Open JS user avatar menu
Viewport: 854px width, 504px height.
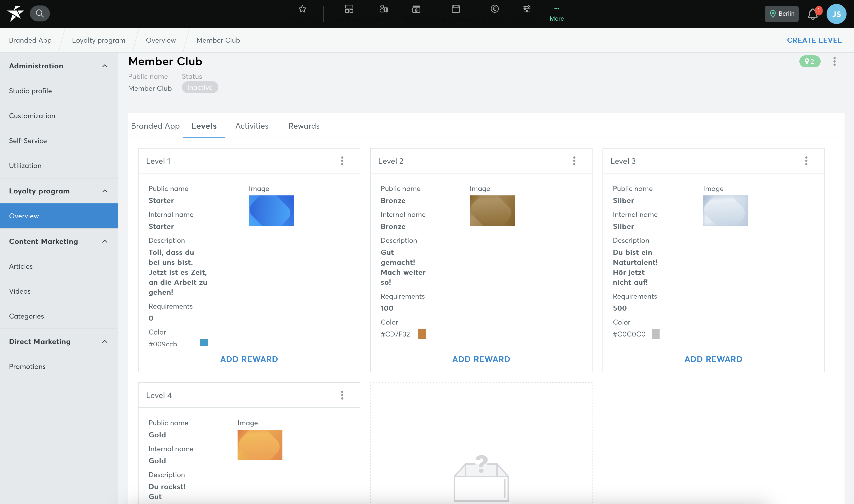[836, 14]
